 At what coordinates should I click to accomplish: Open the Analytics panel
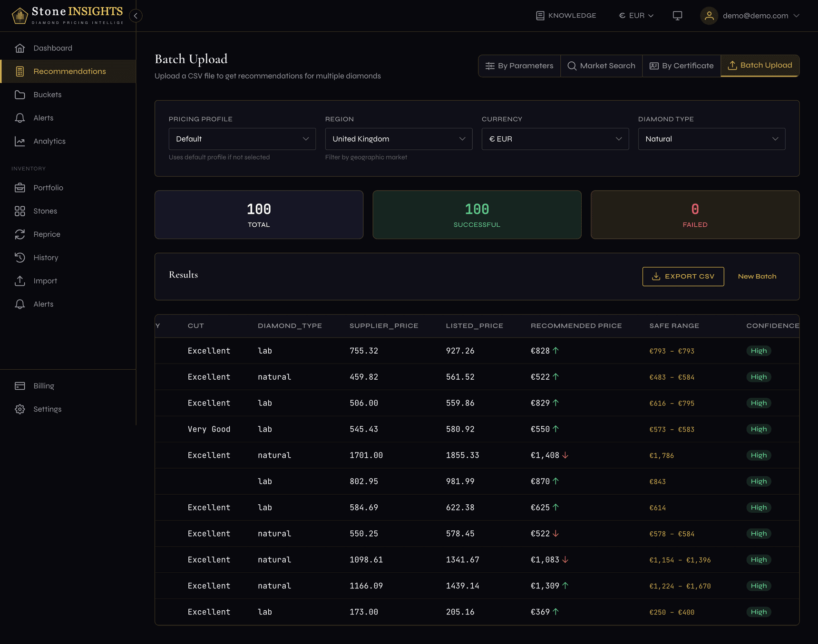pyautogui.click(x=49, y=141)
